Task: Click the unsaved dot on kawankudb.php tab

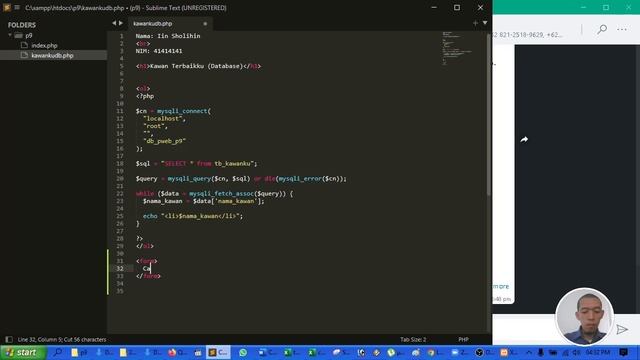Action: click(x=205, y=24)
